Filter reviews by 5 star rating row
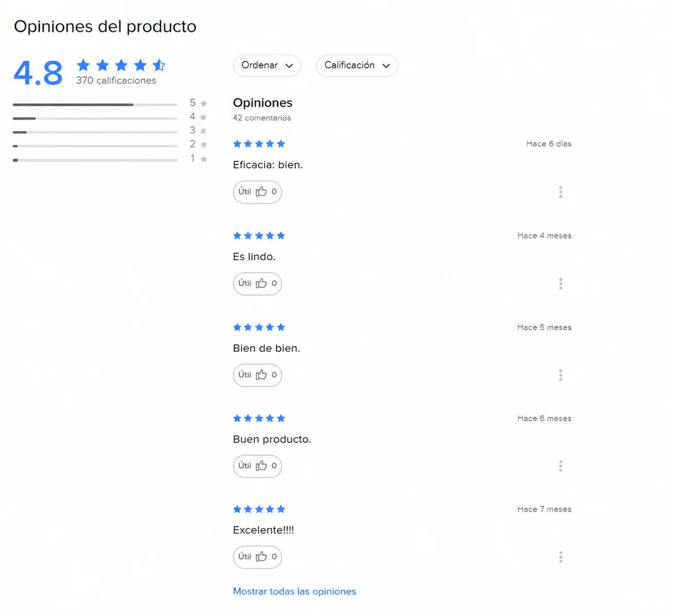This screenshot has height=616, width=675. (110, 103)
